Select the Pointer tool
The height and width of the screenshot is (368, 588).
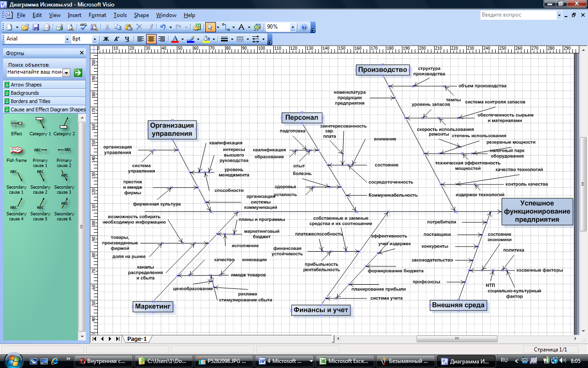point(210,27)
